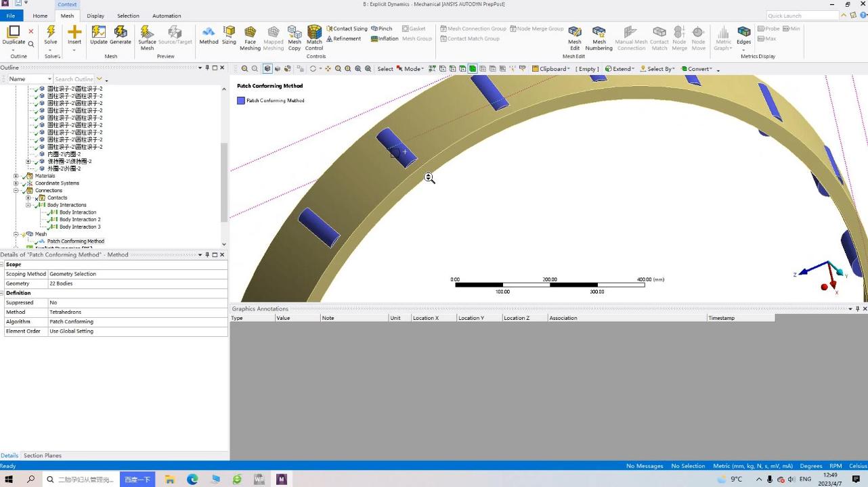The image size is (868, 487).
Task: Add Contact Sizing control
Action: 347,29
